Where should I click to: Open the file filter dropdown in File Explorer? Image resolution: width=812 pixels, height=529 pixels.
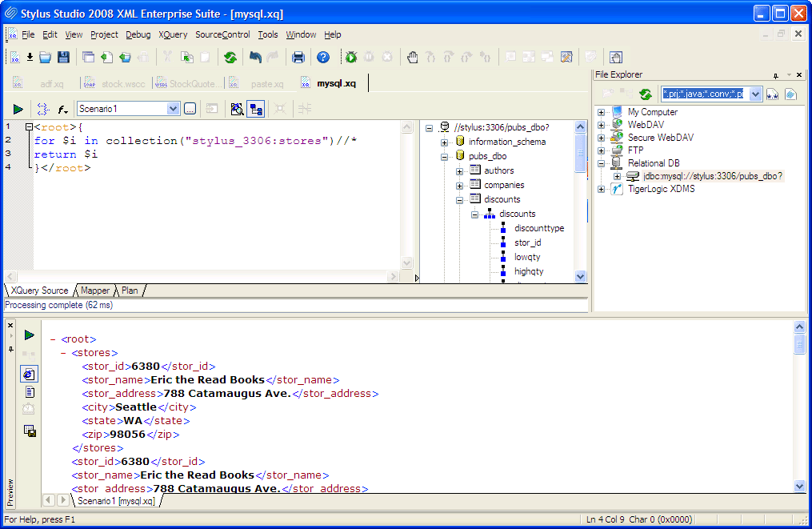coord(755,94)
